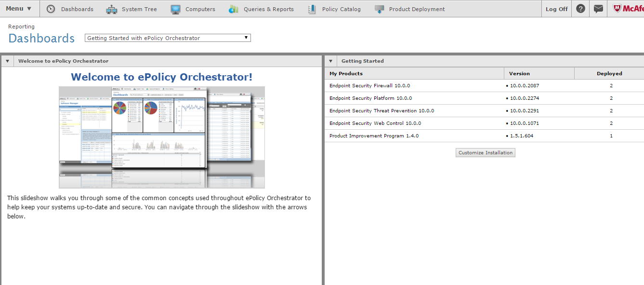644x285 pixels.
Task: Sort by My Products column header
Action: pos(414,73)
